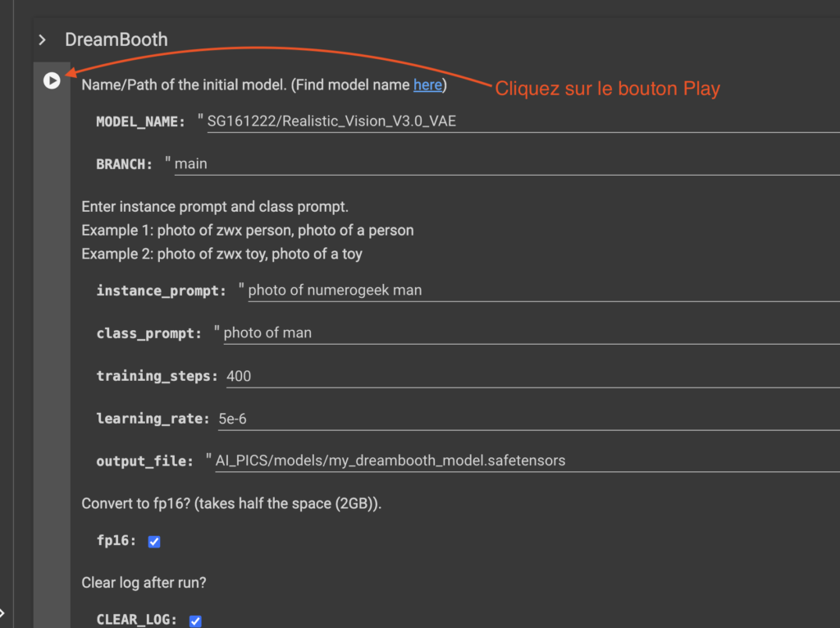This screenshot has width=840, height=628.
Task: Click 'Enter instance prompt and class prompt' text
Action: [215, 207]
